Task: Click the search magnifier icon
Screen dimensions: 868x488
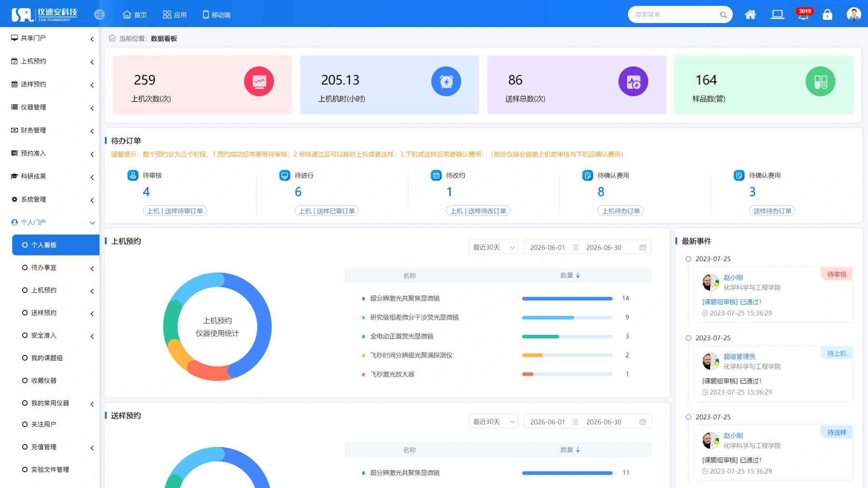Action: coord(723,15)
